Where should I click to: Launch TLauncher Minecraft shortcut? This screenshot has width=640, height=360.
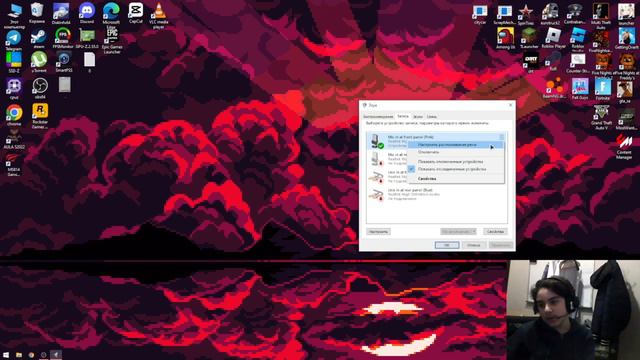coord(529,39)
